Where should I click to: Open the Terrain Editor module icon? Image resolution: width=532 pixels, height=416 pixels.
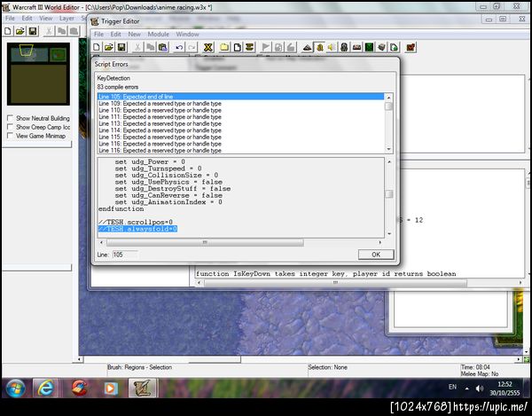pyautogui.click(x=307, y=47)
